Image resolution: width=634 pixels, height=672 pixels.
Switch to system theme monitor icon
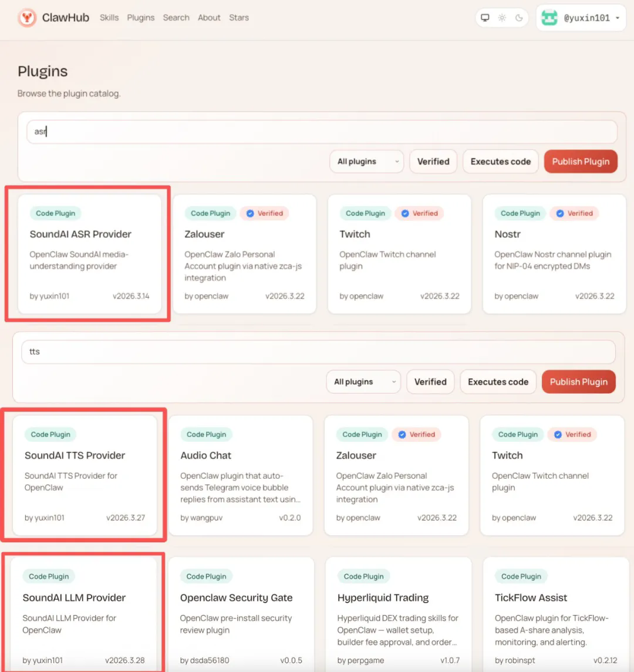(x=485, y=18)
